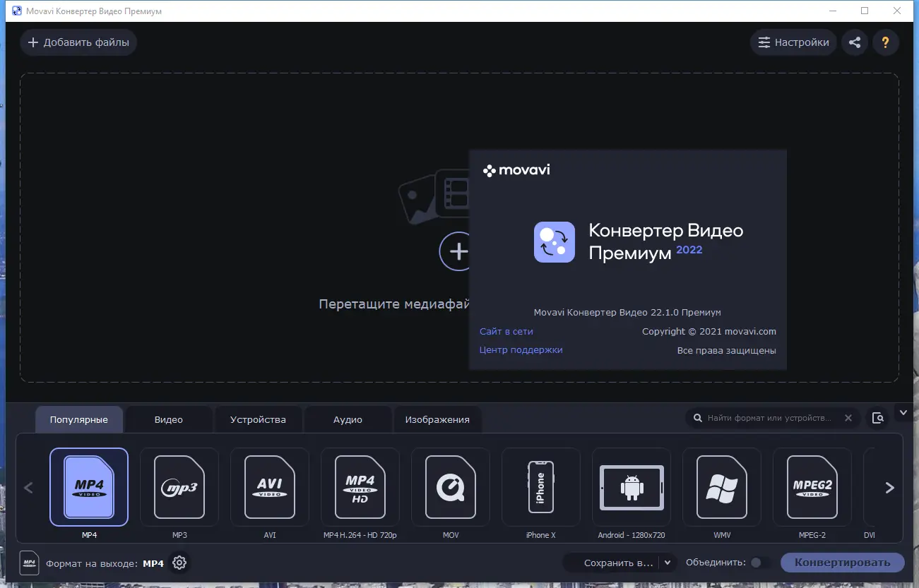Expand the Save to dropdown arrow

tap(668, 563)
